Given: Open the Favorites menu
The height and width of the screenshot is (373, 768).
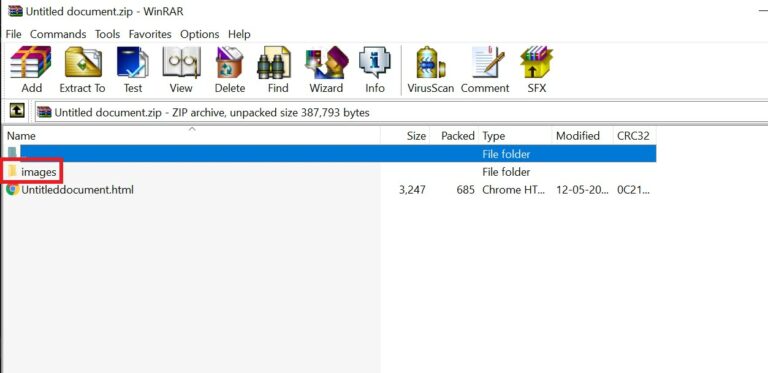Looking at the screenshot, I should 150,34.
